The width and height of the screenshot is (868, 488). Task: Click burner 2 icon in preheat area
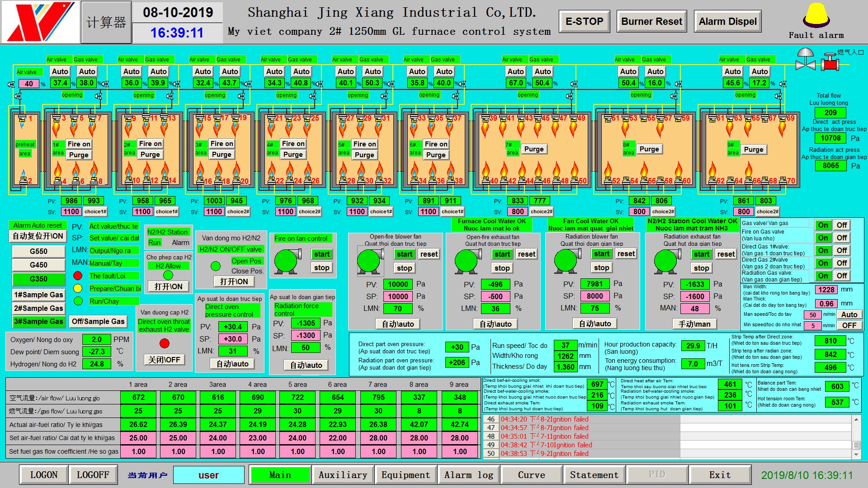pyautogui.click(x=23, y=180)
